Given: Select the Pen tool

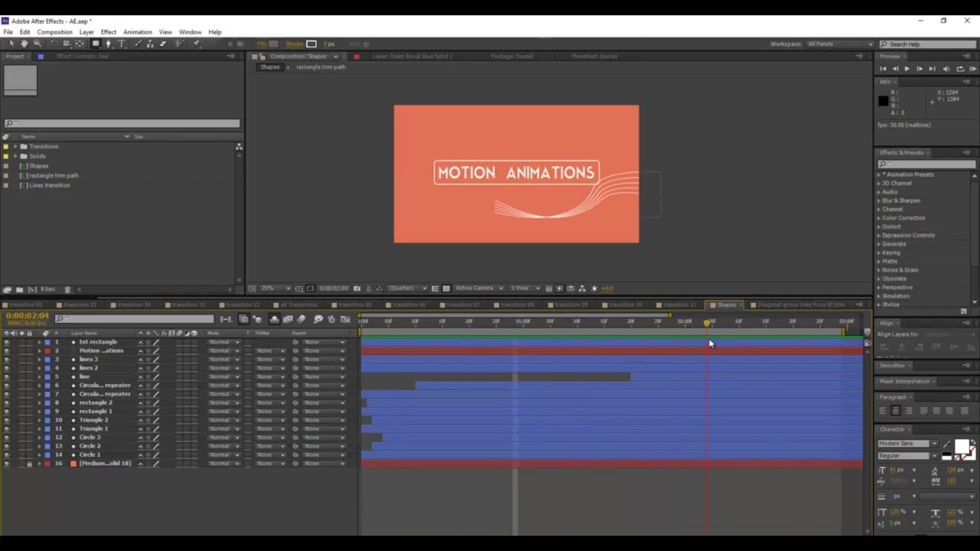Looking at the screenshot, I should 108,44.
